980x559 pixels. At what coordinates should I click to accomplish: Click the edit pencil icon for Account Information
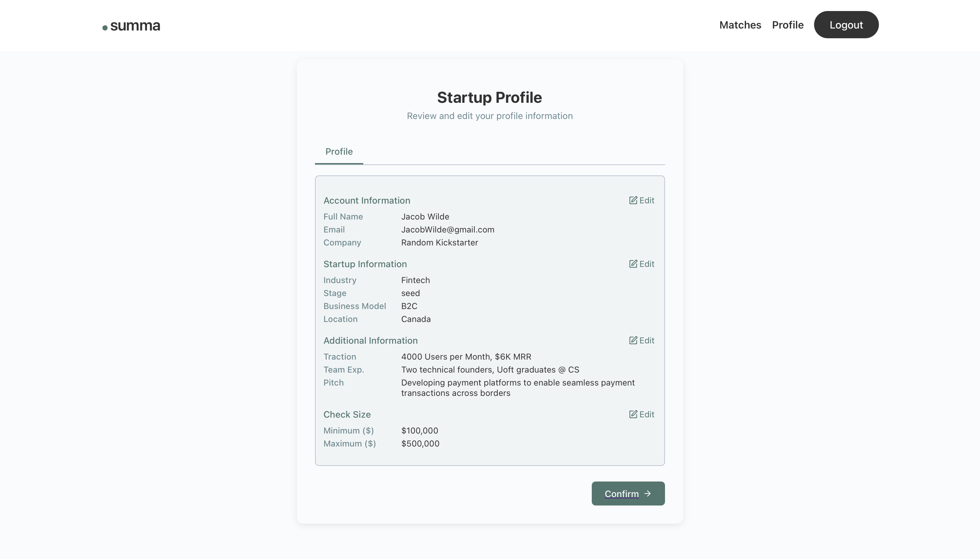[x=633, y=200]
